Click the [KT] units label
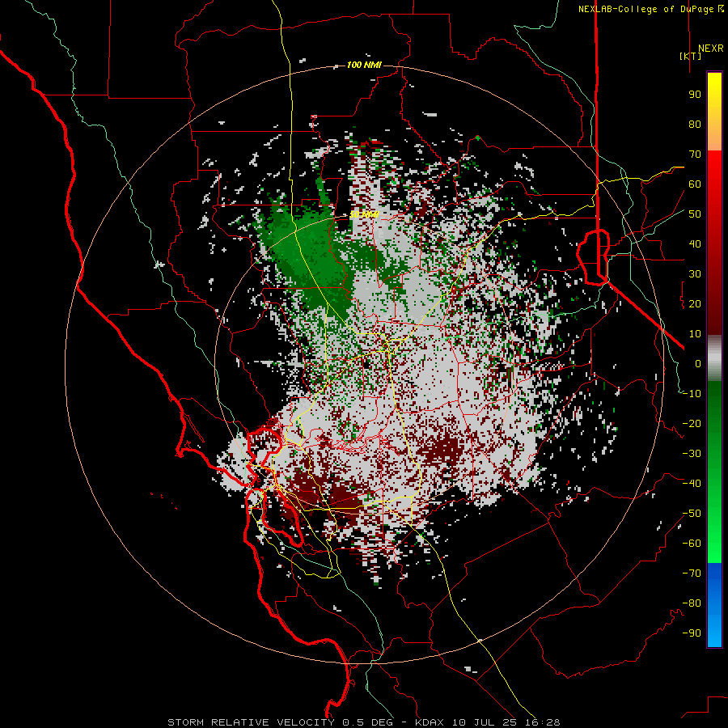Screen dimensions: 728x728 (691, 56)
